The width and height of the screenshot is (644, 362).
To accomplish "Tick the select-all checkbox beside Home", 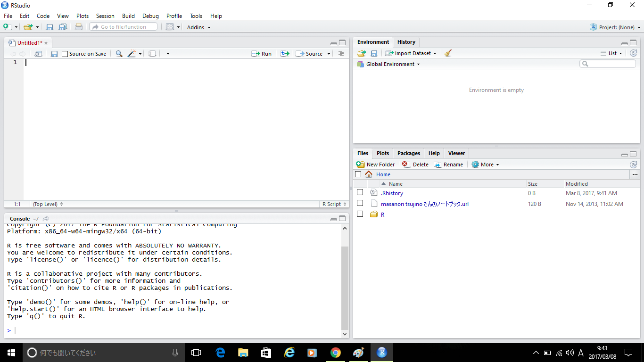I will pos(358,174).
